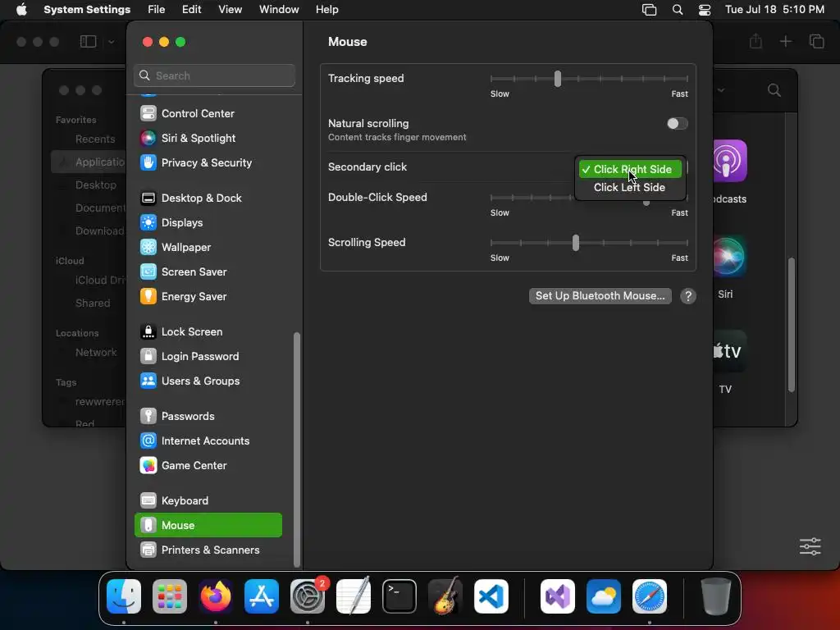
Task: Open Siri app in Finder window
Action: [x=729, y=256]
